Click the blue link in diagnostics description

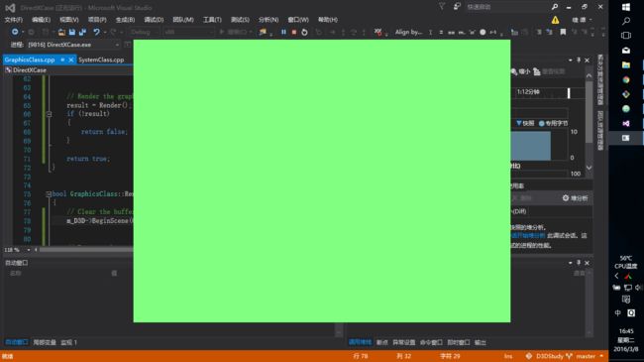tap(528, 236)
